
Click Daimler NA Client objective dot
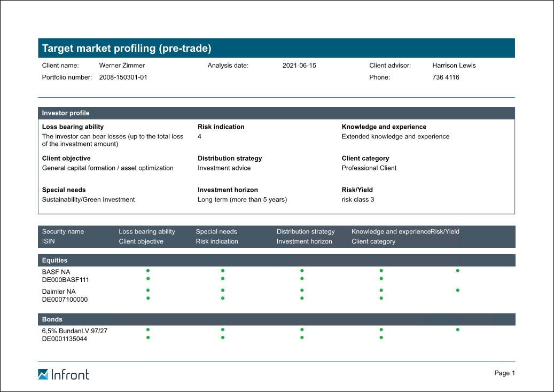tap(148, 298)
